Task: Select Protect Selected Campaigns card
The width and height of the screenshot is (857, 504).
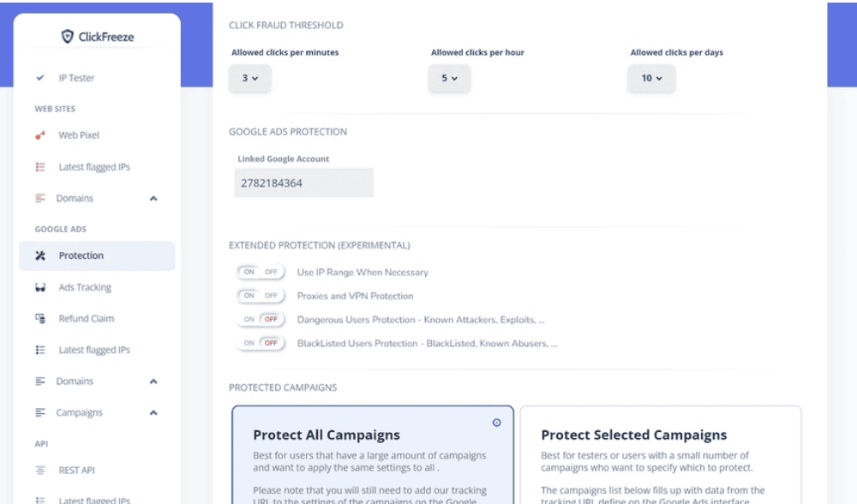Action: pos(661,455)
